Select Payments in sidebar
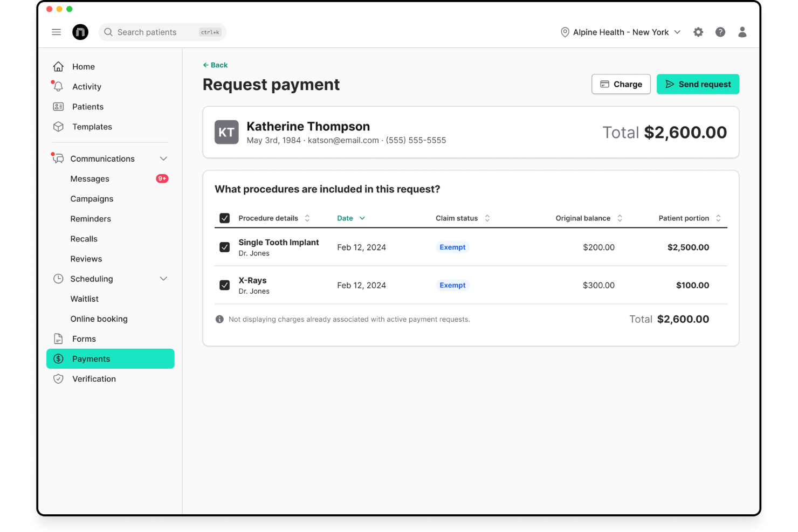798x532 pixels. (x=111, y=359)
